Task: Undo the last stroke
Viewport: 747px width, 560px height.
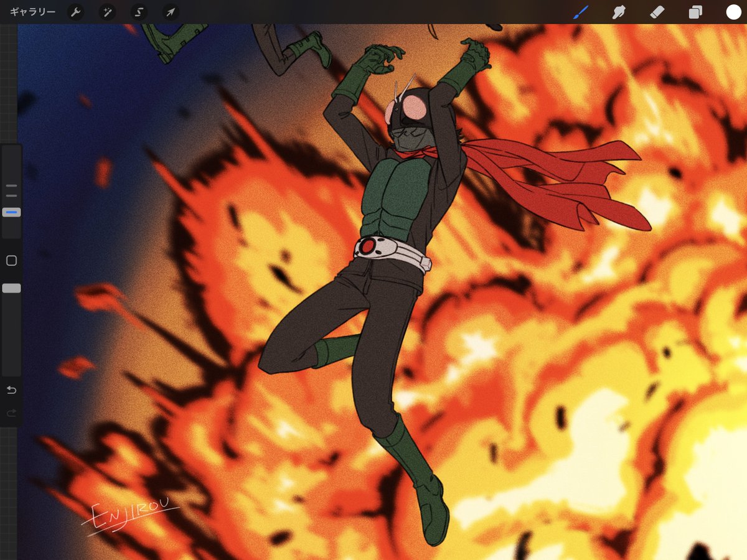Action: (11, 390)
